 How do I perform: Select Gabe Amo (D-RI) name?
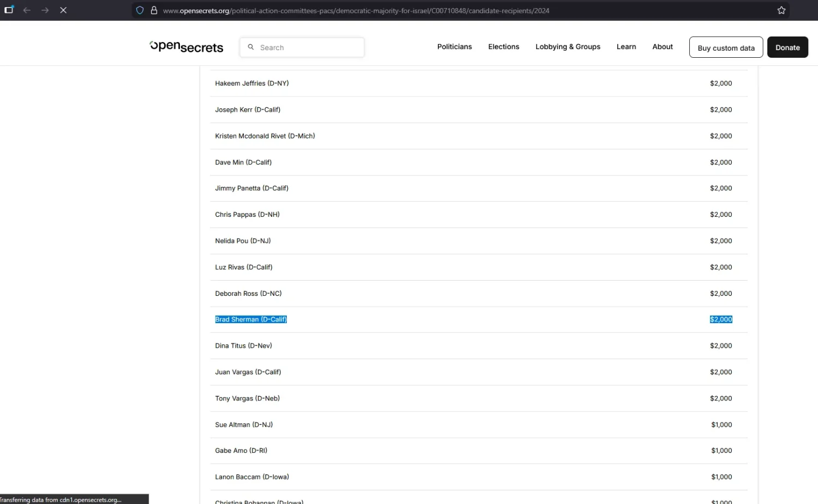tap(241, 451)
